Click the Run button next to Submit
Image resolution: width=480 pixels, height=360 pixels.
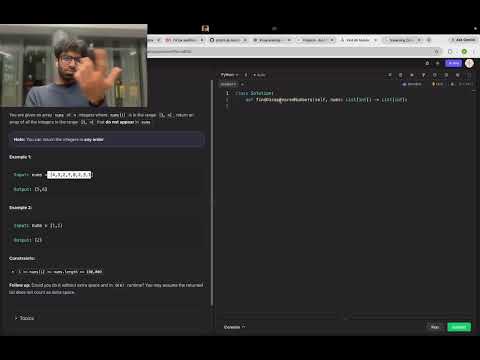435,327
